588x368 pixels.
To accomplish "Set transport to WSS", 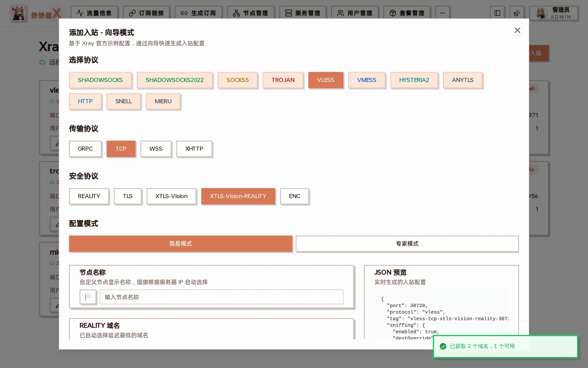I will [x=156, y=149].
